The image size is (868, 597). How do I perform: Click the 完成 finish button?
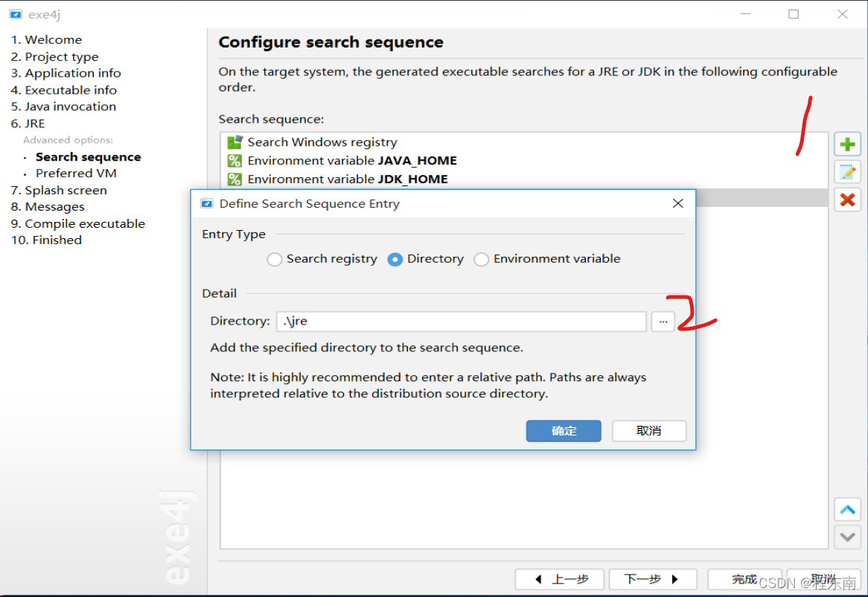(x=744, y=579)
